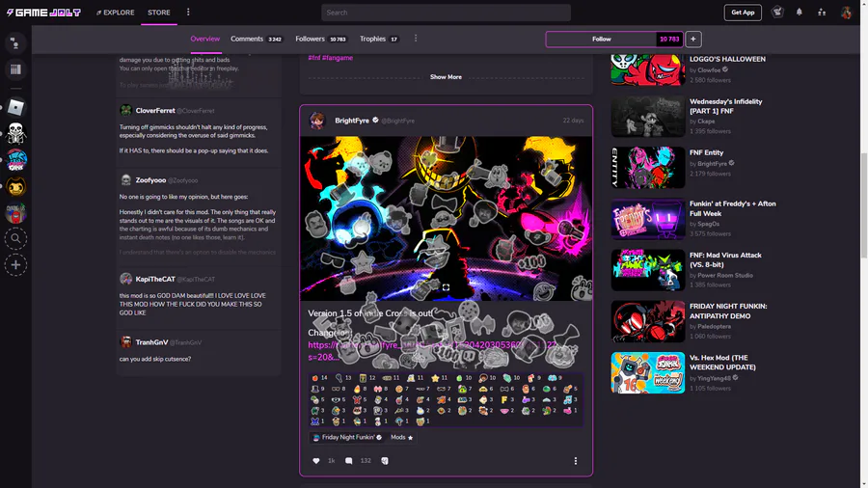This screenshot has width=868, height=488.
Task: Click the Follow button
Action: click(x=601, y=40)
